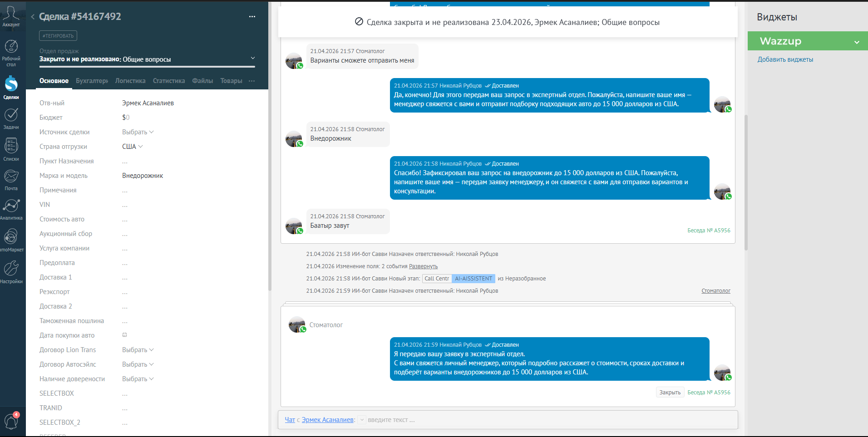Click sender avatar beside 'Спасибо! Зафиксировал' reply
Viewport: 868px width, 437px height.
tap(722, 191)
